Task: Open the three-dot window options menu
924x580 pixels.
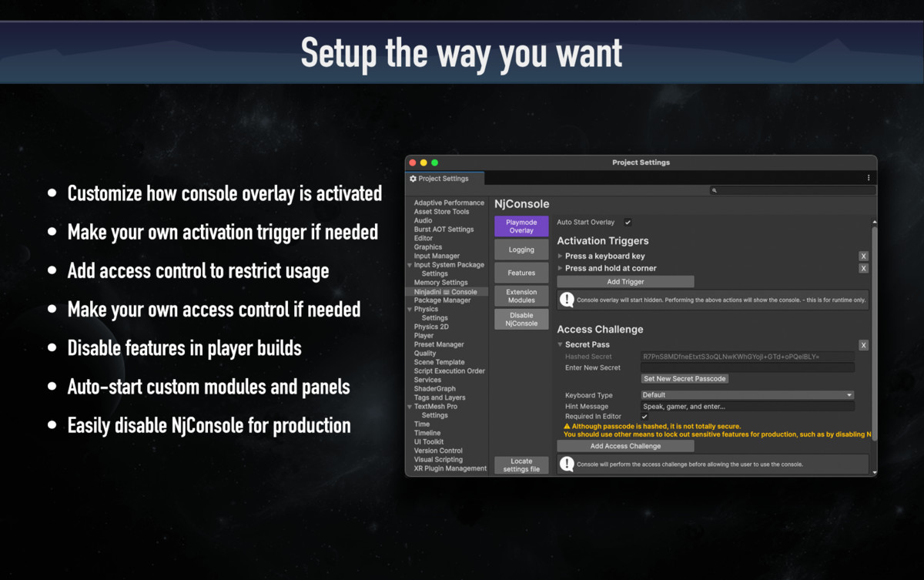Action: pyautogui.click(x=869, y=178)
